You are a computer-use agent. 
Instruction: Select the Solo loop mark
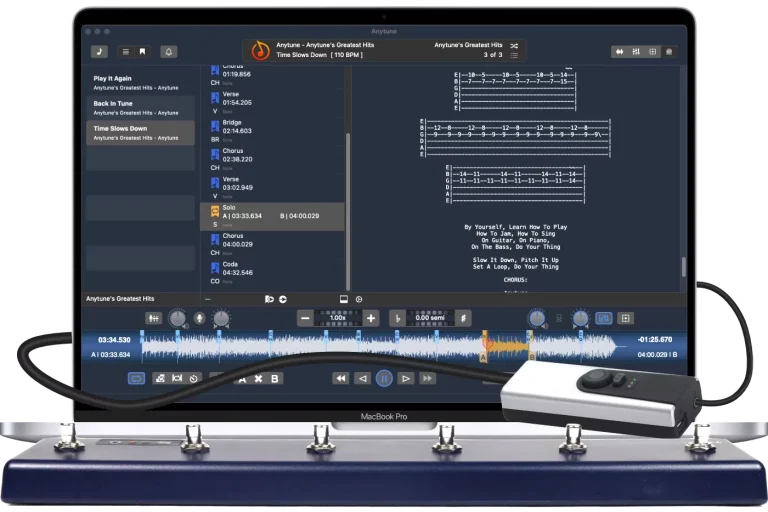pyautogui.click(x=272, y=217)
